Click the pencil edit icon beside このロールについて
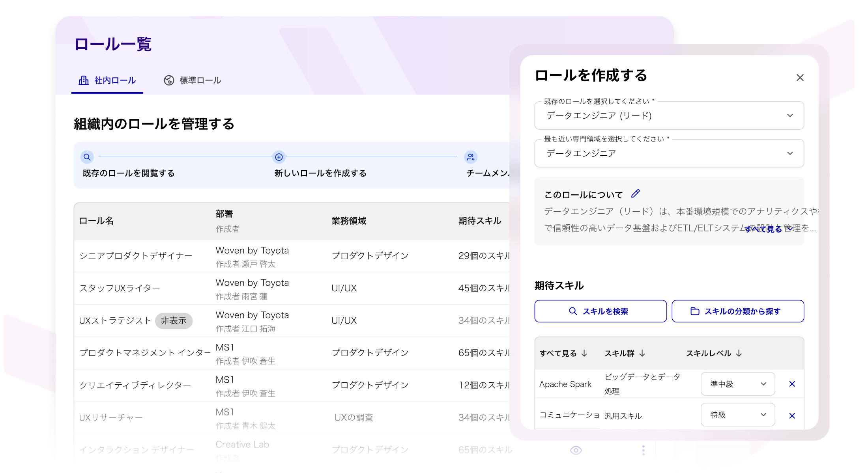Viewport: 868px width, 473px height. click(635, 194)
